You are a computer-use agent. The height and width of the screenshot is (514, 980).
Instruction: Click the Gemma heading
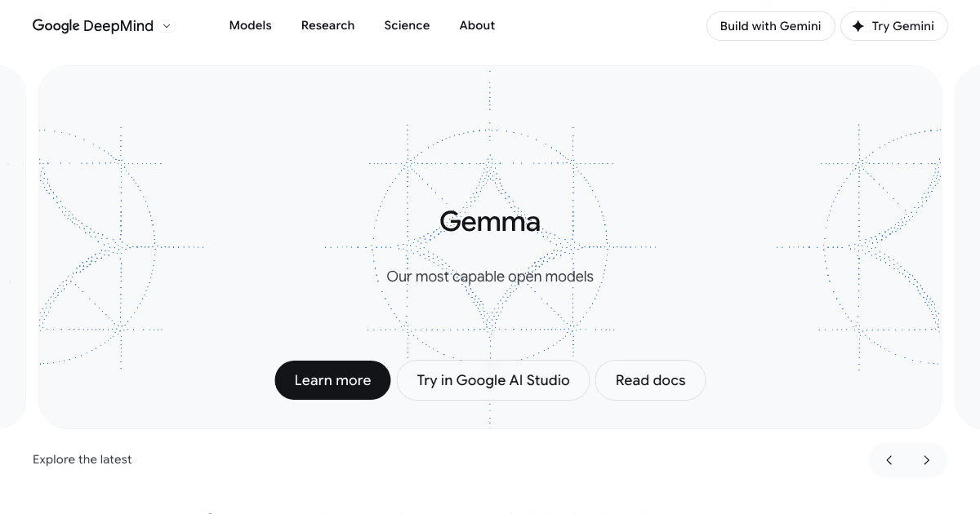tap(490, 221)
